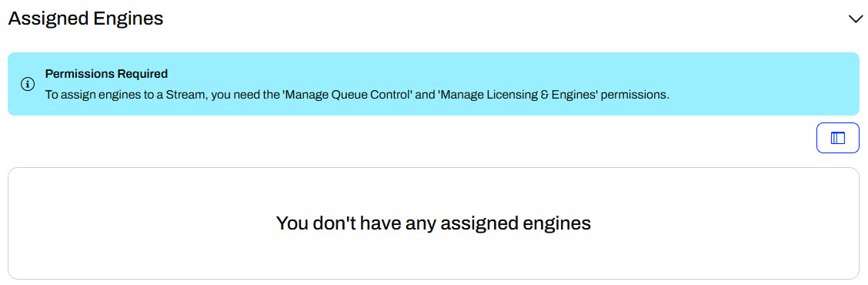Click the 'You don't have any assigned engines' message
Image resolution: width=868 pixels, height=285 pixels.
point(433,223)
